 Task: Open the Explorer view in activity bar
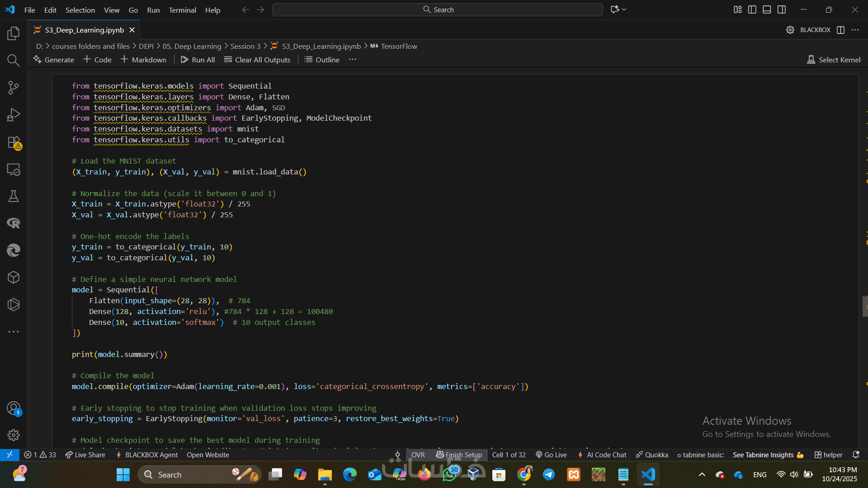pyautogui.click(x=14, y=33)
